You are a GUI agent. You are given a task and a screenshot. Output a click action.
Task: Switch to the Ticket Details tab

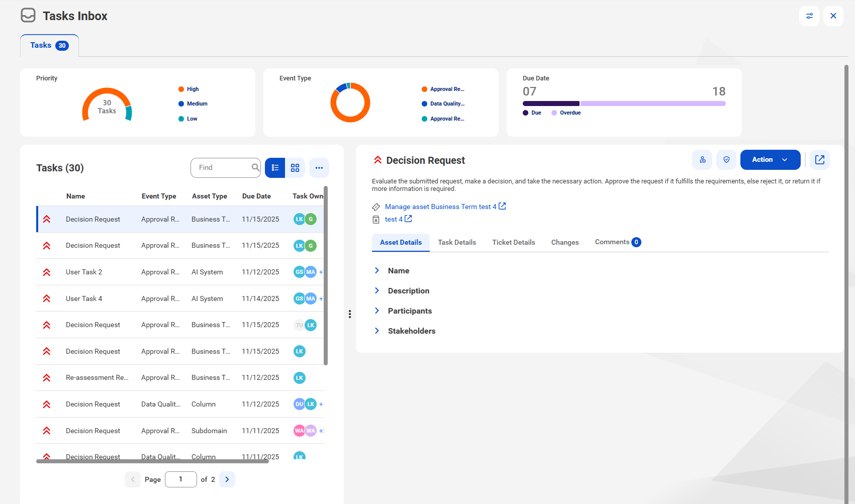click(x=513, y=242)
